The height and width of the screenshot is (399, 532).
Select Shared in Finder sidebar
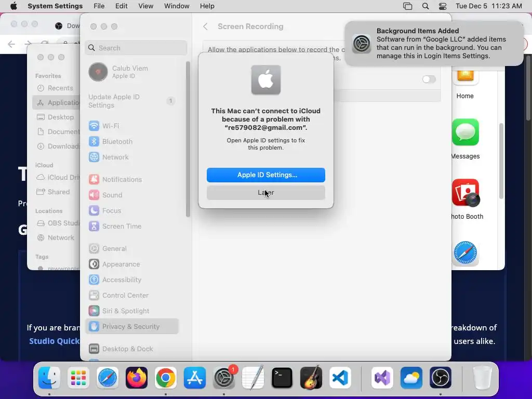click(56, 192)
